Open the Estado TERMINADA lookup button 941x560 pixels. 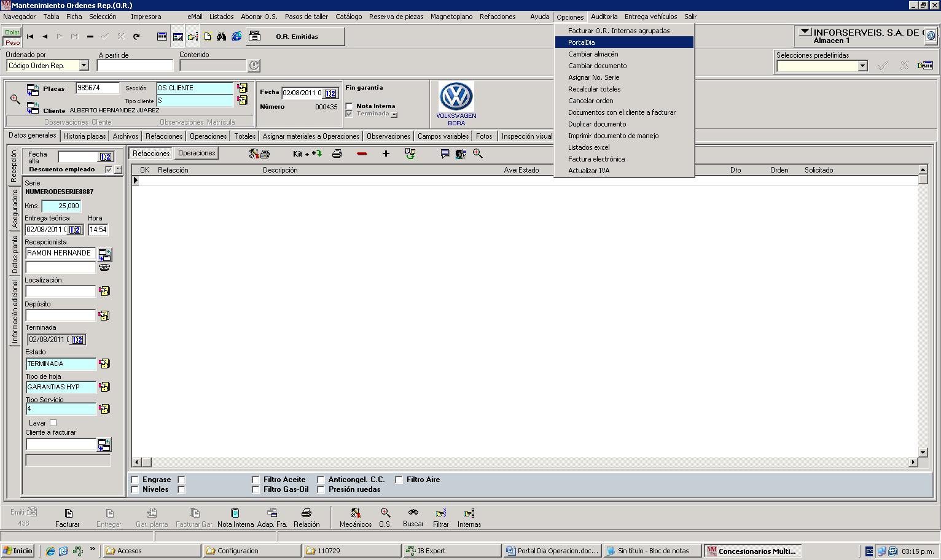click(x=104, y=364)
